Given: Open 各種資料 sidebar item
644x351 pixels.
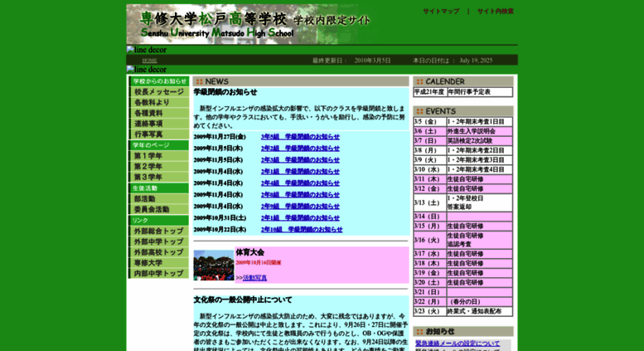Looking at the screenshot, I should coord(159,113).
